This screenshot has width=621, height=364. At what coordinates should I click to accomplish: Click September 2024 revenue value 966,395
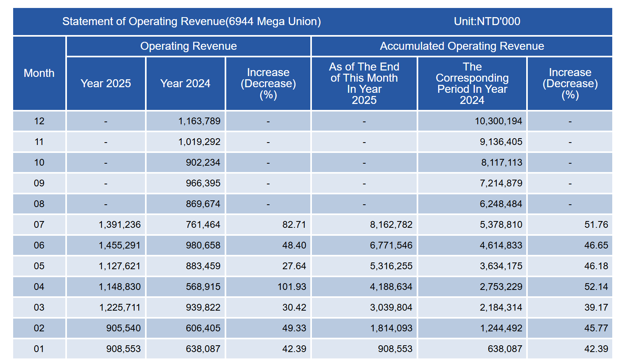203,183
